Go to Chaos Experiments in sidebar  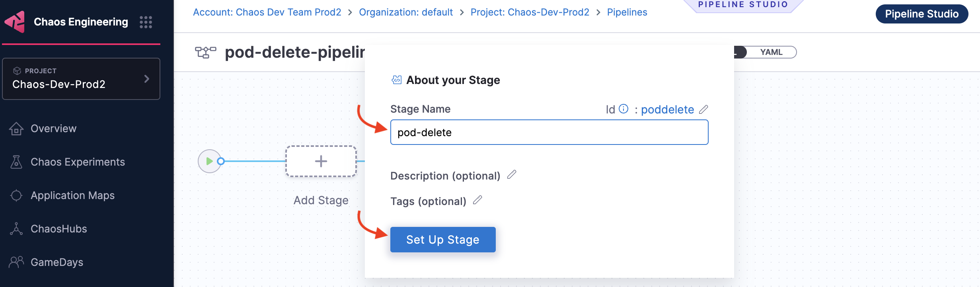coord(78,162)
